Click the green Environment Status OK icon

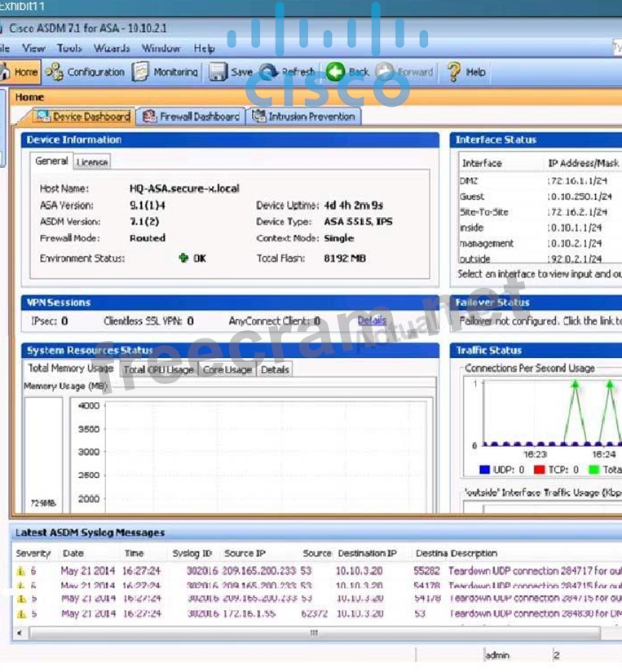pos(184,259)
